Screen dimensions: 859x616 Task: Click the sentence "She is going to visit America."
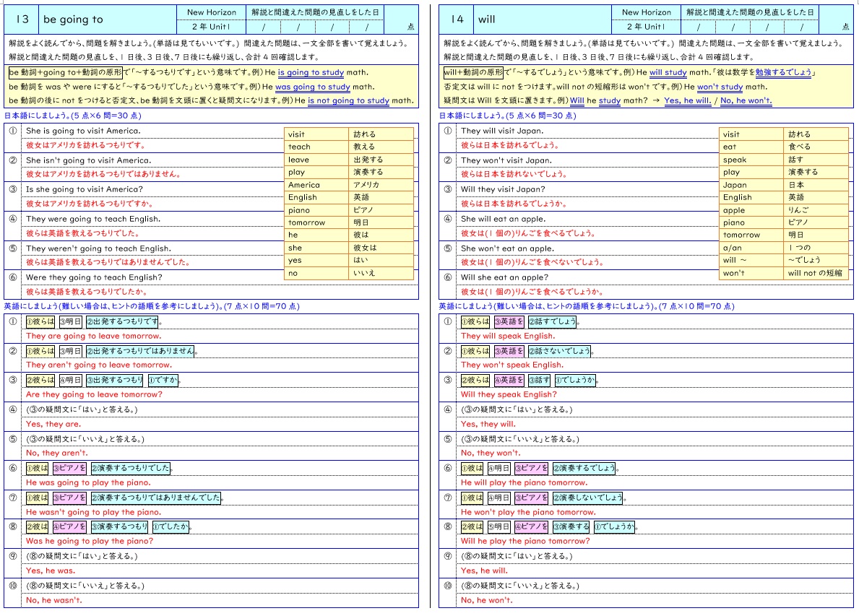83,131
